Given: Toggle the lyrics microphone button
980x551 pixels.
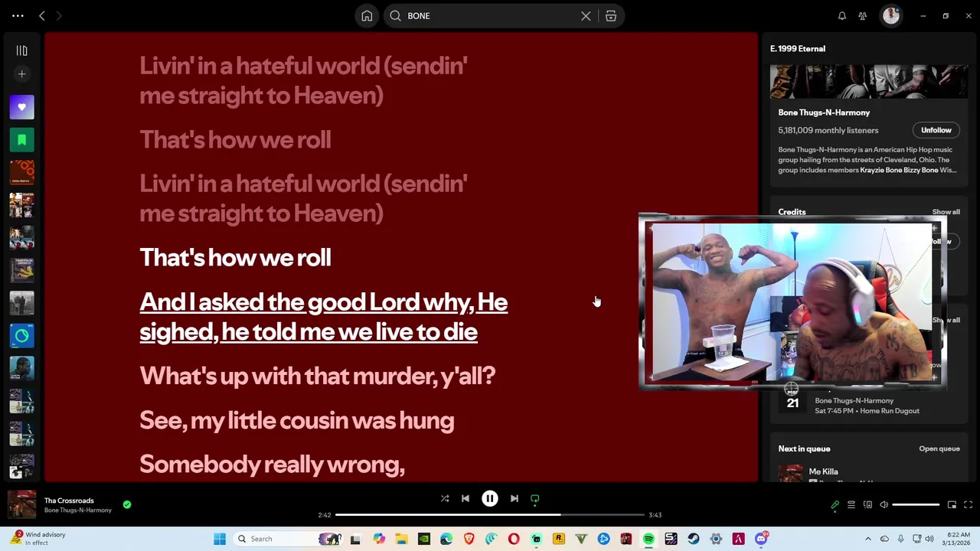Looking at the screenshot, I should click(x=835, y=505).
